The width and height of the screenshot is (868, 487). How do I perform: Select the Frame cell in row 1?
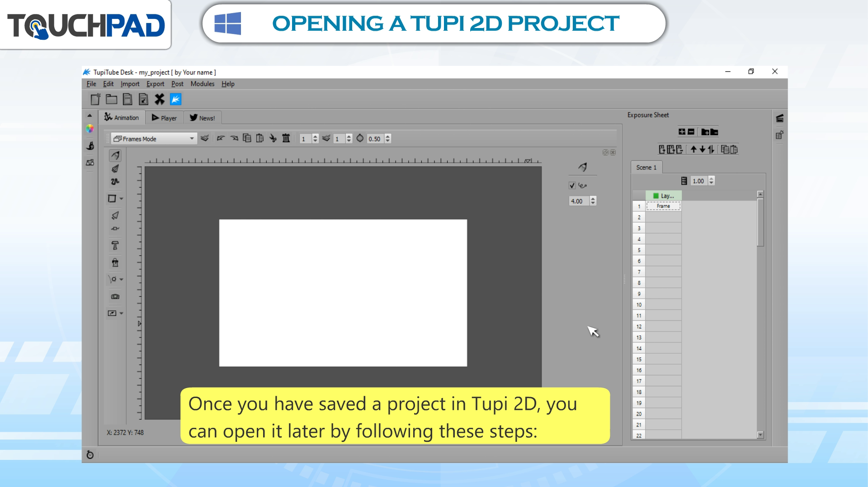pos(663,206)
